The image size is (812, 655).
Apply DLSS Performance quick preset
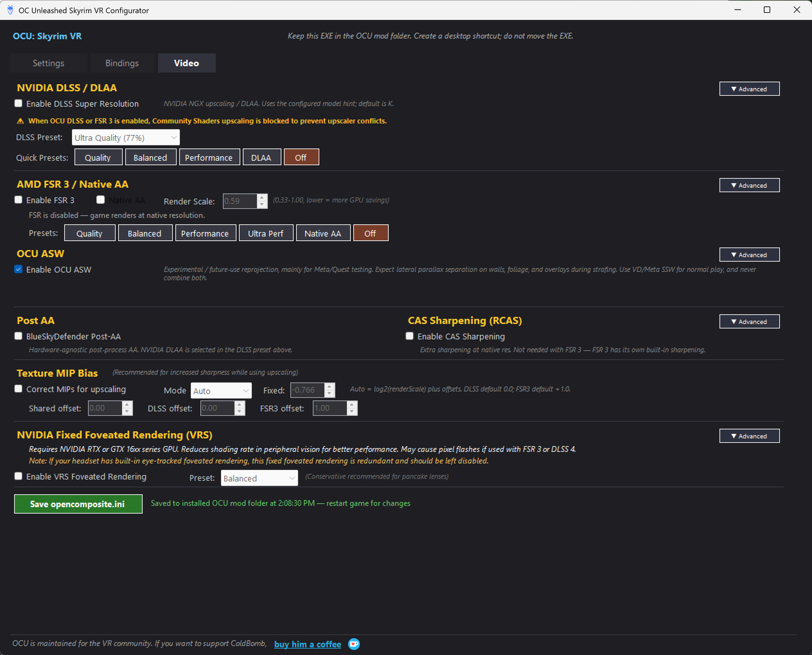(x=209, y=157)
